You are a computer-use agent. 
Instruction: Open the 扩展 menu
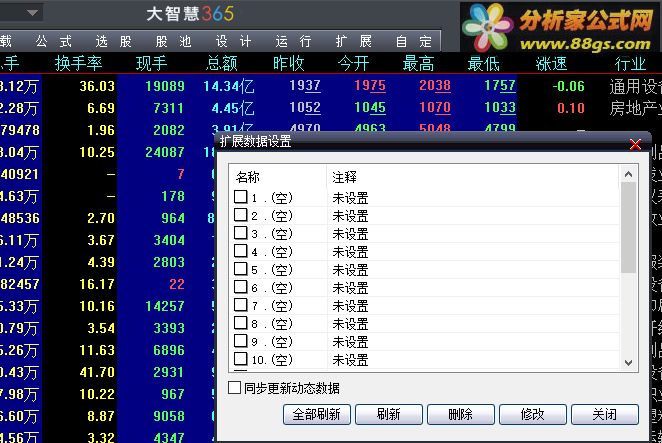pos(354,41)
